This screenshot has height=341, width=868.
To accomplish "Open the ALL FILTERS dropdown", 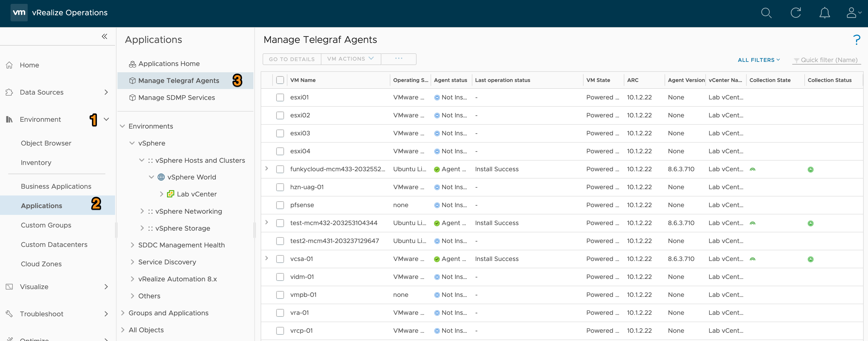I will [759, 60].
